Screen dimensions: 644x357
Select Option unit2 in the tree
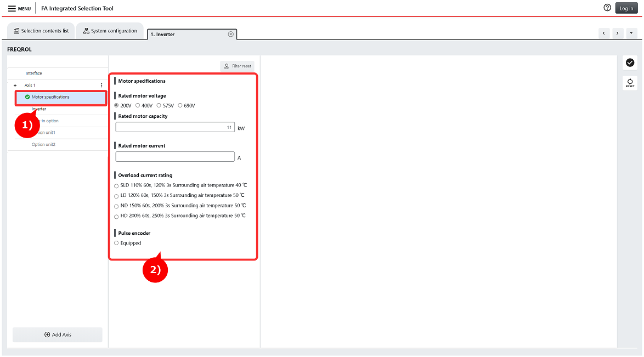click(43, 145)
